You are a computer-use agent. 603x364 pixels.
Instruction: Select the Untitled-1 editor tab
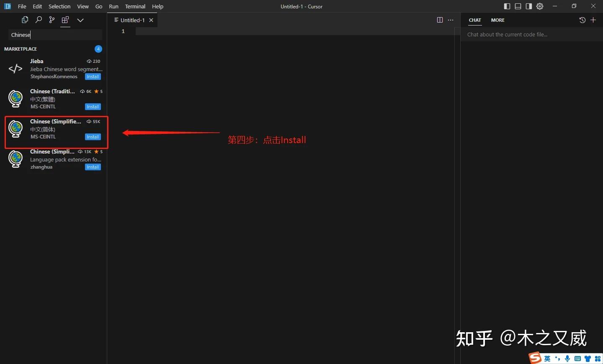[x=132, y=20]
